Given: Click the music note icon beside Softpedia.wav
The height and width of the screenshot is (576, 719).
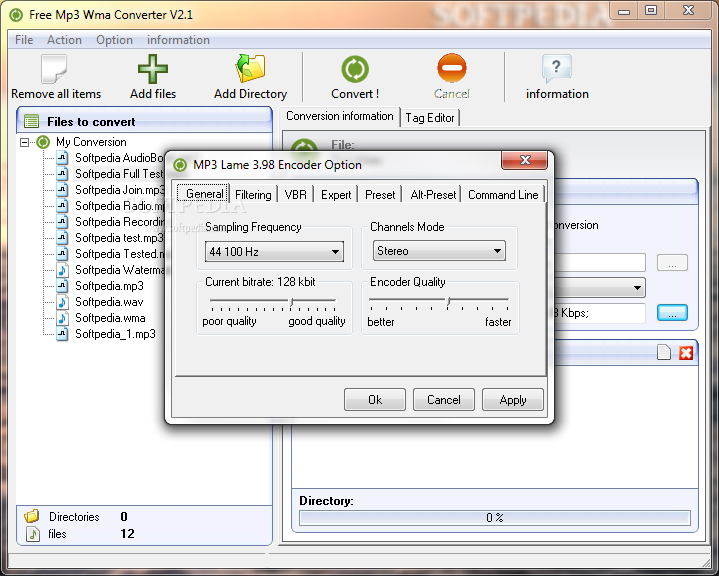Looking at the screenshot, I should [x=62, y=302].
